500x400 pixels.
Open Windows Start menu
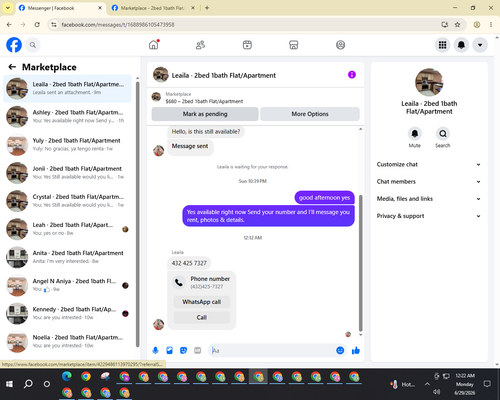click(9, 384)
